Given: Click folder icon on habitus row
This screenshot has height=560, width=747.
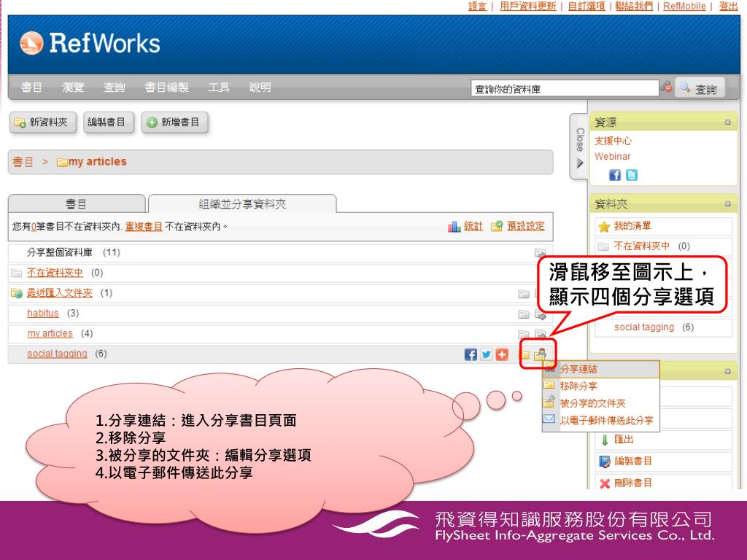Looking at the screenshot, I should point(524,314).
